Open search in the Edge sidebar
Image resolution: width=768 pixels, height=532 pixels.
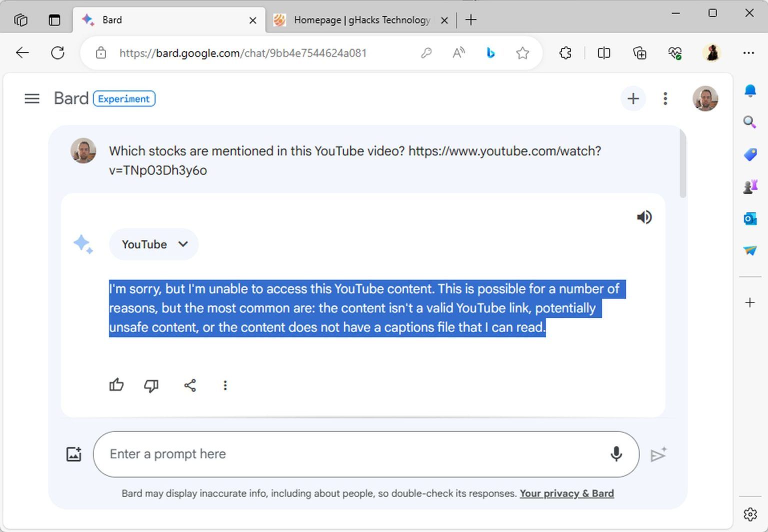click(x=749, y=122)
